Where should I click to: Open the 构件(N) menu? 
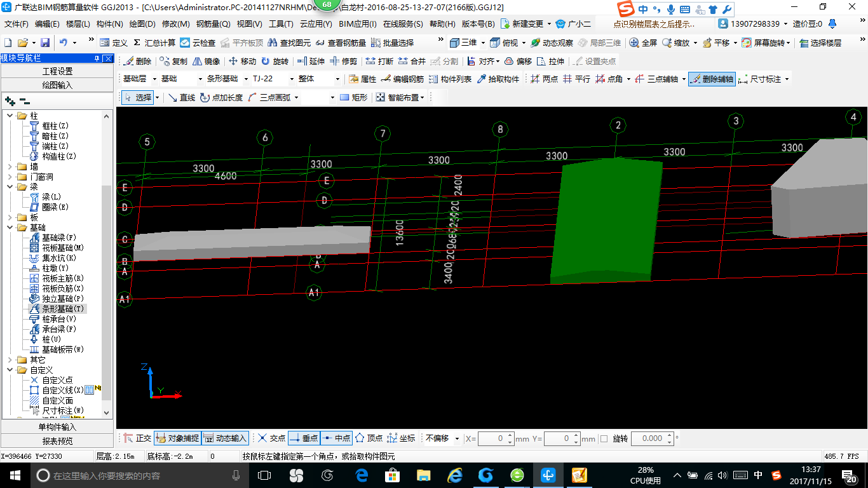click(x=109, y=24)
